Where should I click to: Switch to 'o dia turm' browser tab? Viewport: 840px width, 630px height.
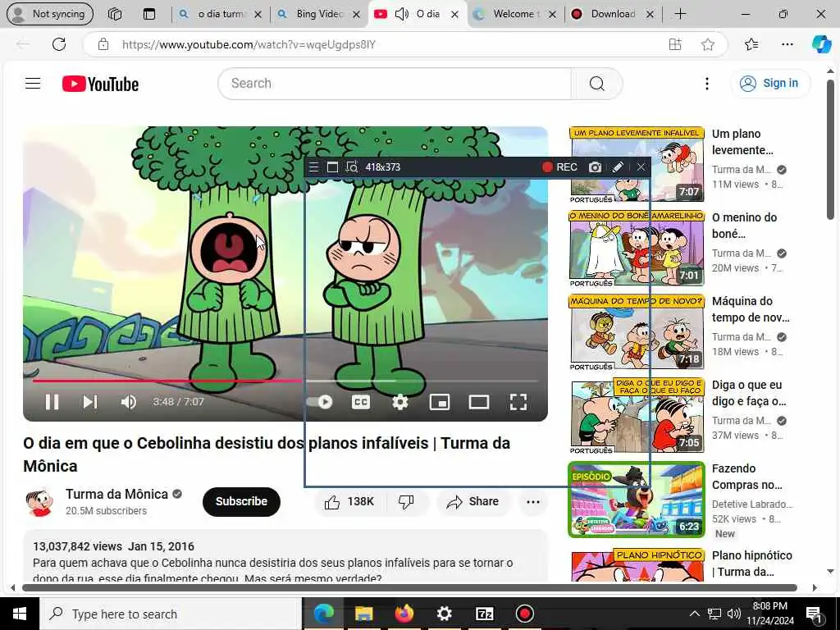[x=221, y=14]
